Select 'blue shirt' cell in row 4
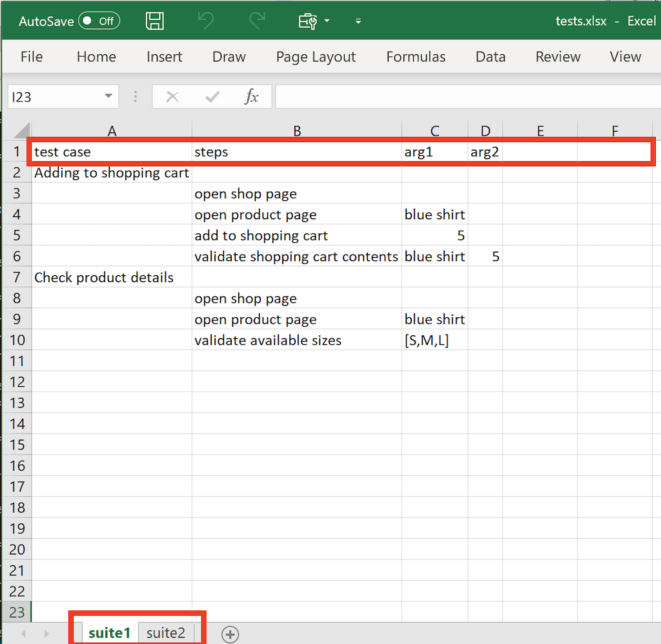This screenshot has height=644, width=661. [x=434, y=214]
